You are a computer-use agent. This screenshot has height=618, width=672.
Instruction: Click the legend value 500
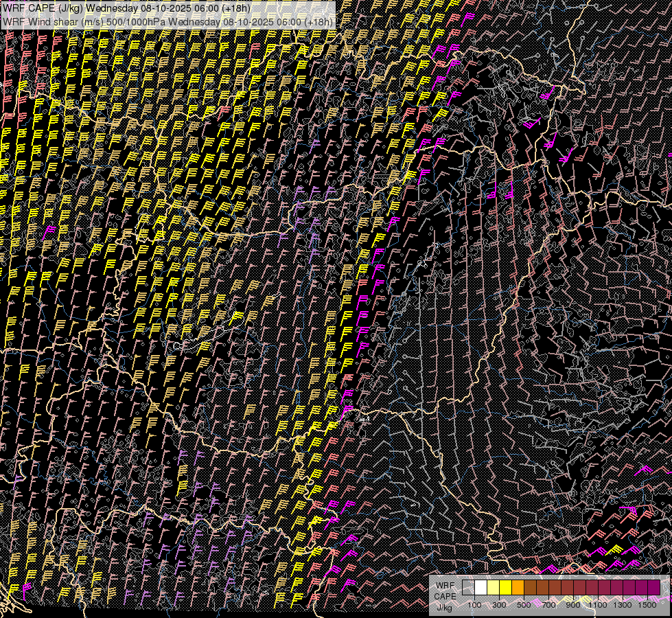(x=524, y=605)
